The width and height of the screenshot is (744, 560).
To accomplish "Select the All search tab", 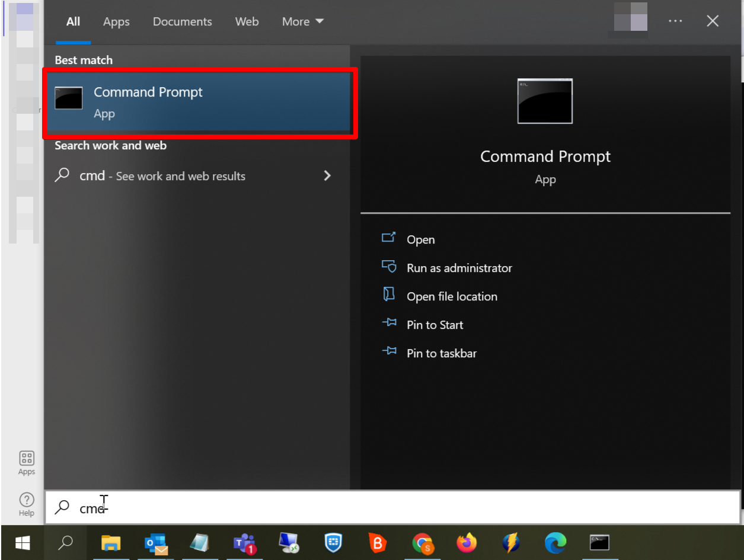I will tap(73, 21).
